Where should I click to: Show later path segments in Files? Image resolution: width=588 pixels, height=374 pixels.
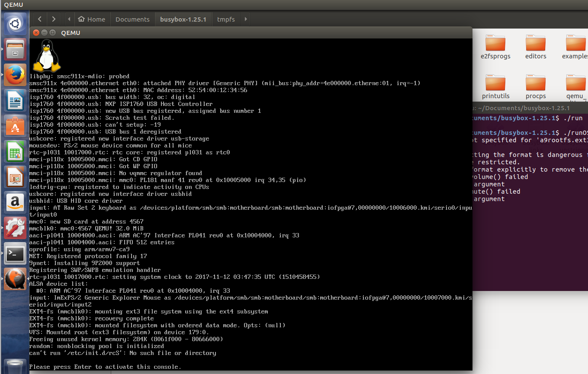coord(246,19)
